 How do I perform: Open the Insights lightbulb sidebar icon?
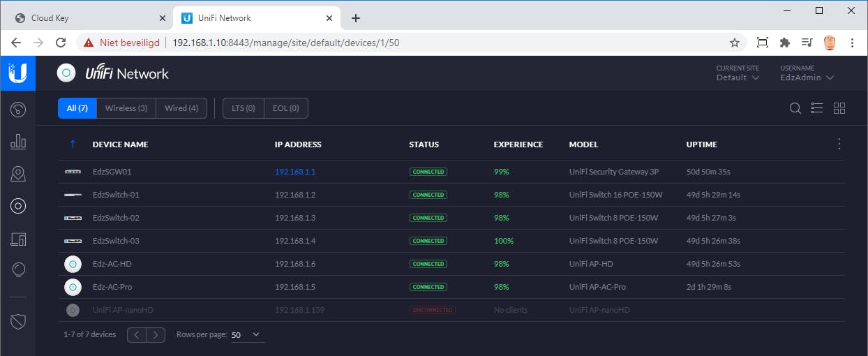pos(18,269)
